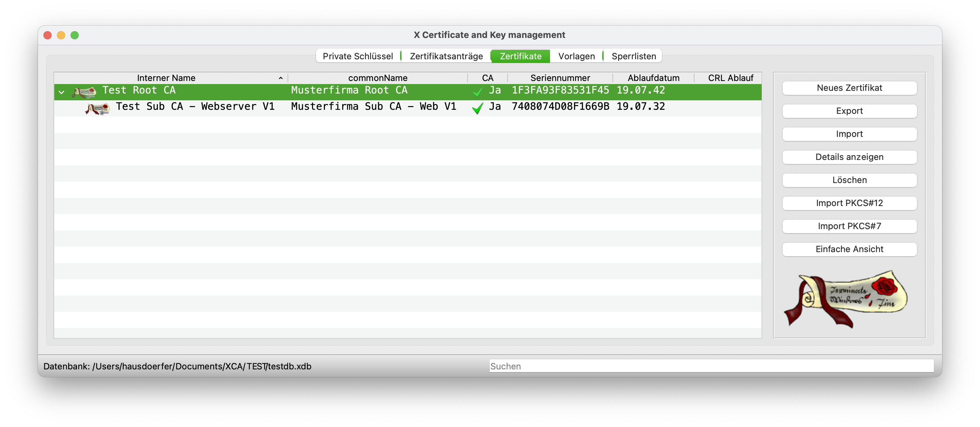Select Test Sub CA – Webserver V1 row
Screen dimensions: 980x427
[195, 107]
